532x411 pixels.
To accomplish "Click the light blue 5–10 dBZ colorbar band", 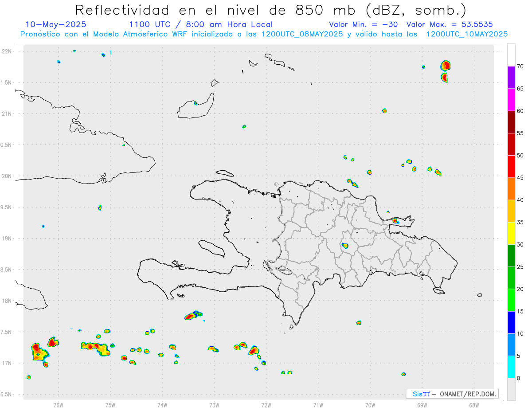I will pyautogui.click(x=511, y=344).
